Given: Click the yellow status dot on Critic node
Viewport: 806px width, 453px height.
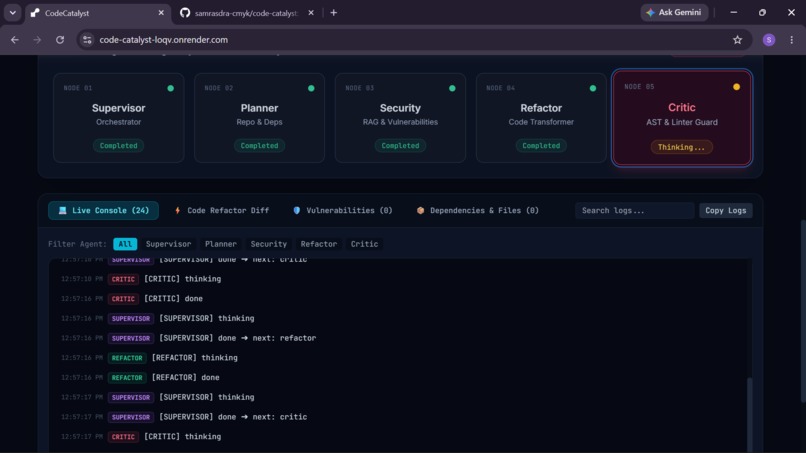Looking at the screenshot, I should (737, 87).
